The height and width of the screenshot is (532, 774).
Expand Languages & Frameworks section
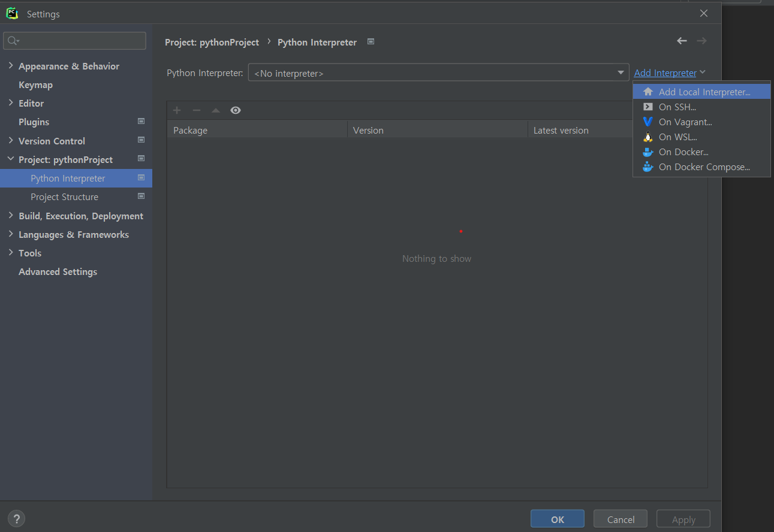point(11,234)
